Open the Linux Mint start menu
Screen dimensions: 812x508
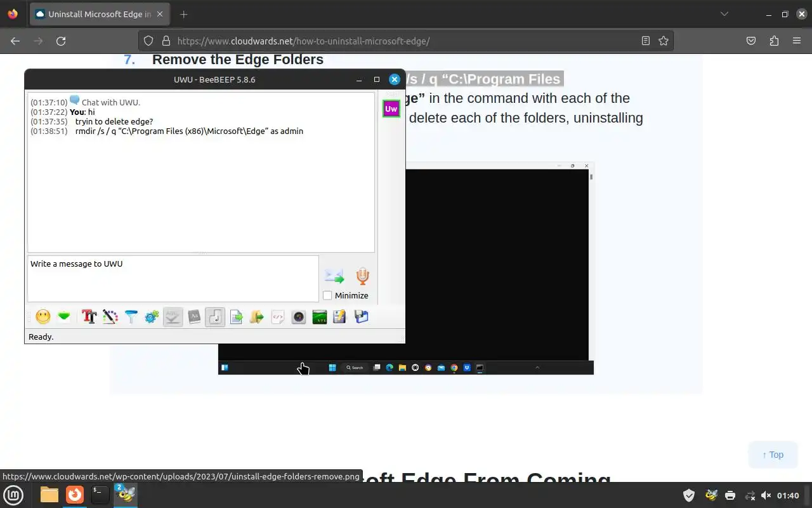coord(13,495)
